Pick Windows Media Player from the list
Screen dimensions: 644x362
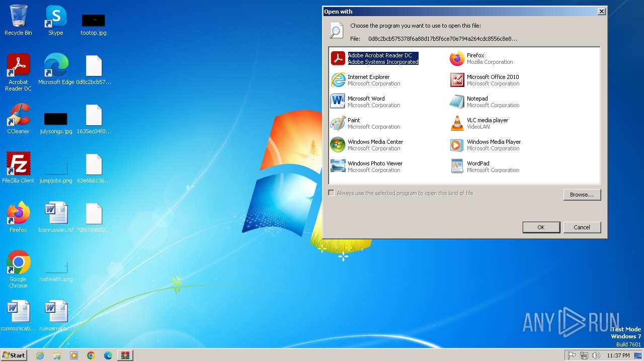click(485, 145)
